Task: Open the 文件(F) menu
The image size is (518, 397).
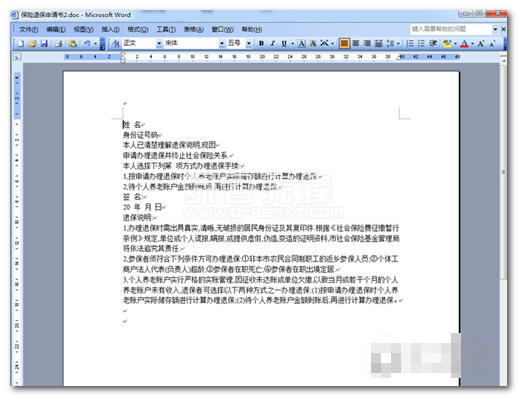Action: [28, 29]
